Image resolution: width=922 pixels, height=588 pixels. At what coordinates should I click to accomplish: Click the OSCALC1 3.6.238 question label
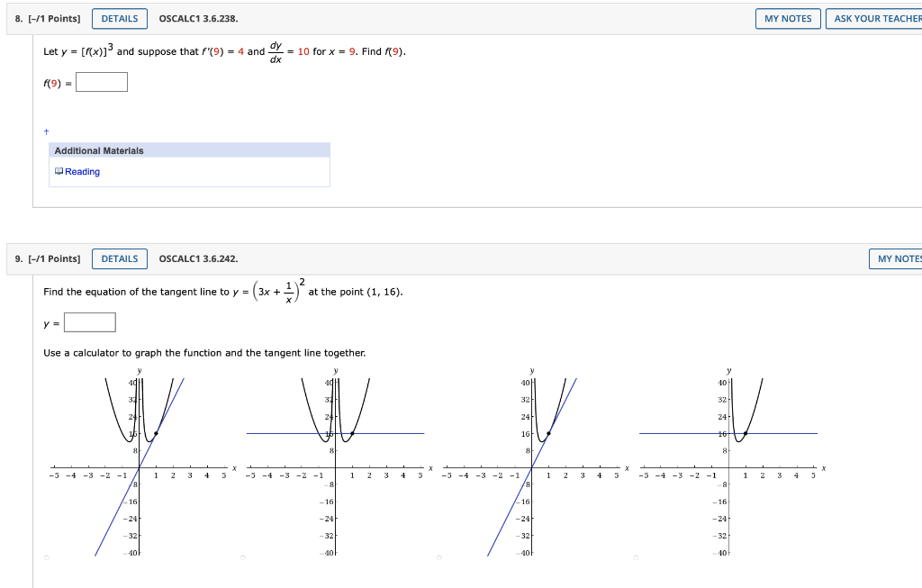point(197,18)
